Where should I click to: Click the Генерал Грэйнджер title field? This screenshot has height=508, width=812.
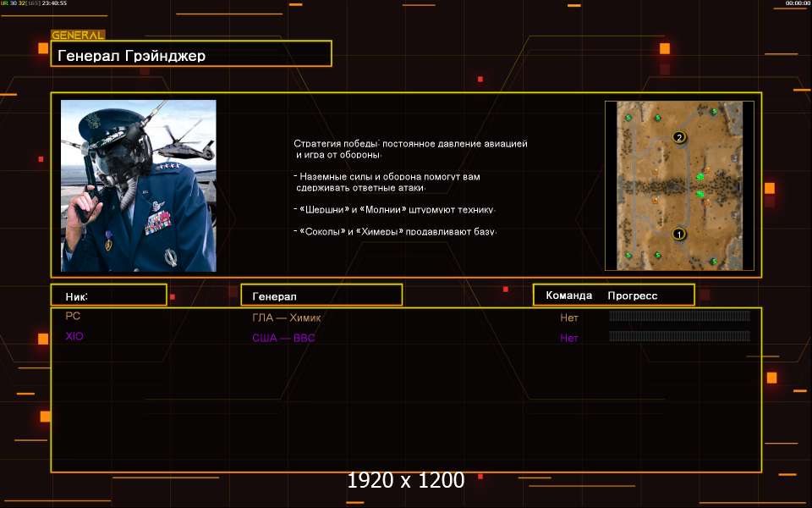[191, 55]
